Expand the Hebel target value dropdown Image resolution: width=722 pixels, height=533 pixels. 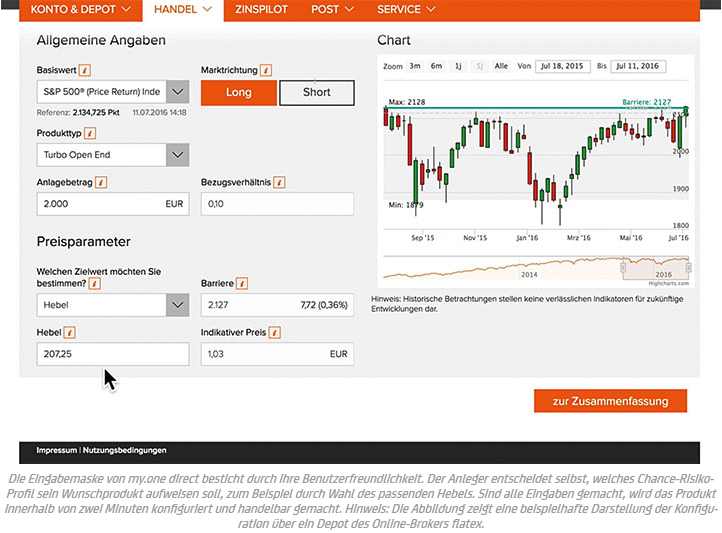(x=176, y=305)
